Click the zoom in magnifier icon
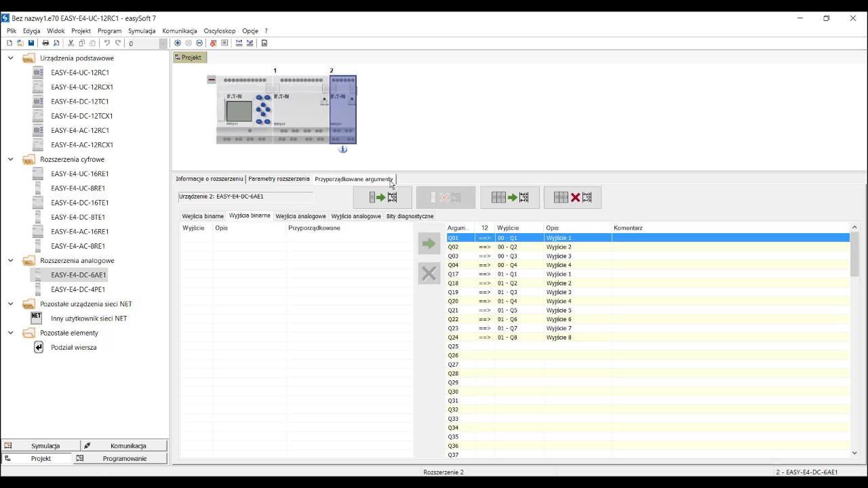The image size is (868, 488). coord(178,43)
